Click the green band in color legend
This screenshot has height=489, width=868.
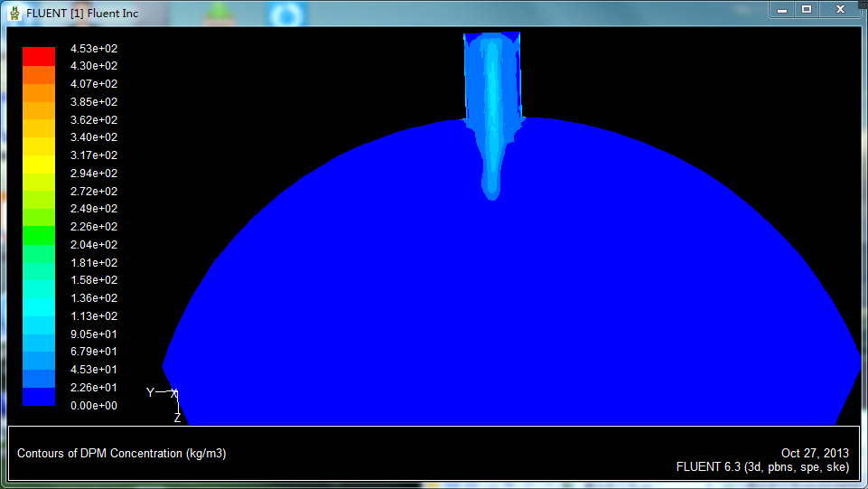[x=39, y=235]
